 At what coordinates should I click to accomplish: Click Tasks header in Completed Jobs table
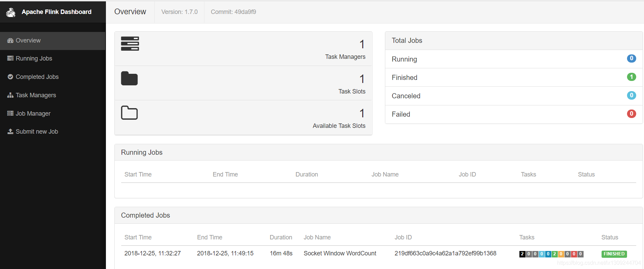point(527,237)
